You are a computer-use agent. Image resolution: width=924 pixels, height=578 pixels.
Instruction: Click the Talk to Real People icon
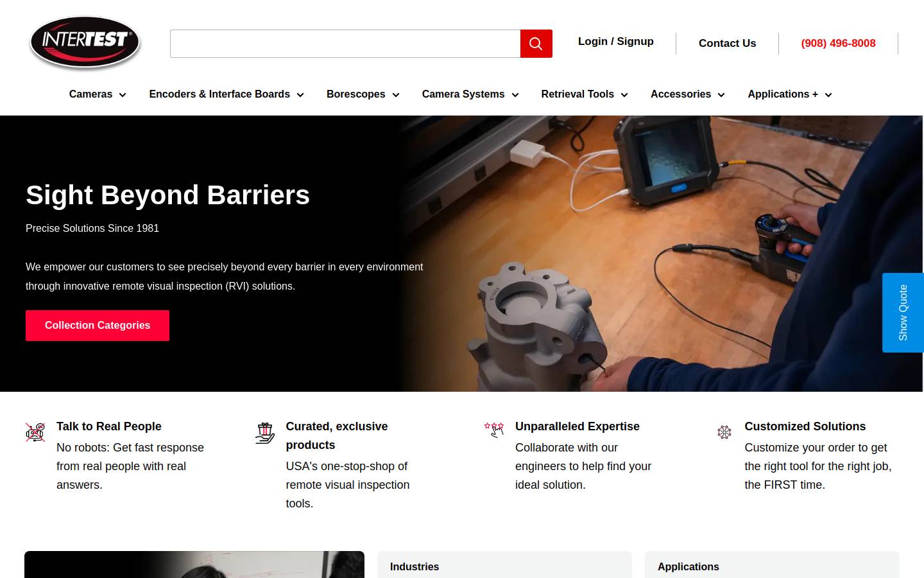click(35, 432)
